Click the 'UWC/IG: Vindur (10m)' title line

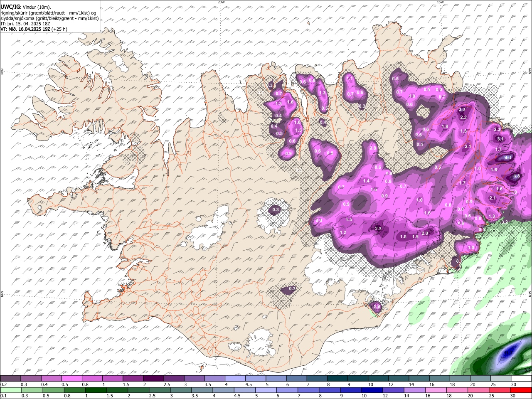click(26, 7)
